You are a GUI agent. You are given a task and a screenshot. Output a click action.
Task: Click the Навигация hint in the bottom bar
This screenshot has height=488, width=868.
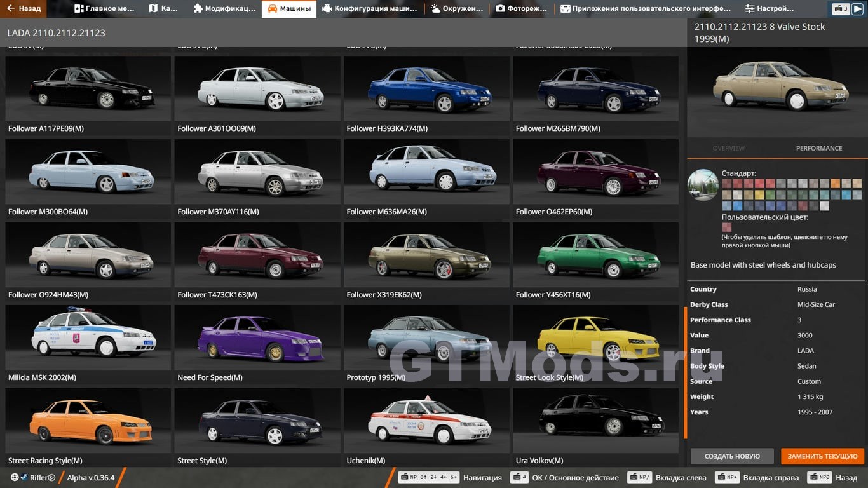point(482,478)
